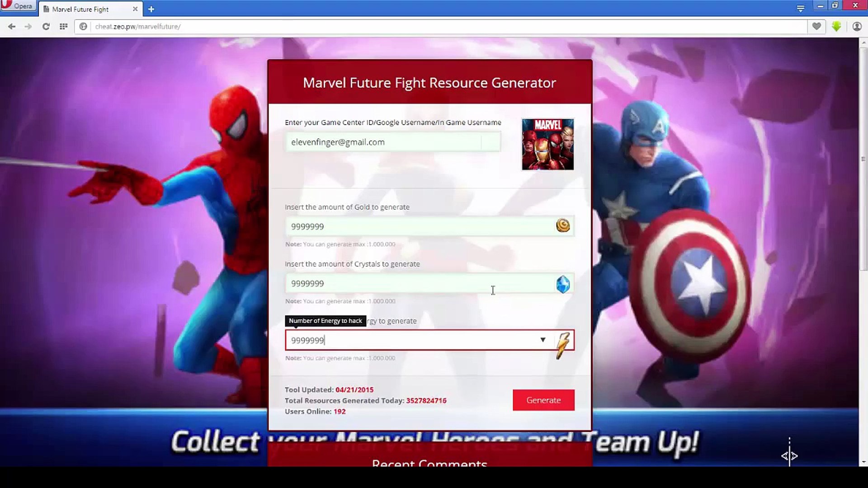Screen dimensions: 868x488
Task: Open the green downloads arrow icon
Action: (836, 27)
